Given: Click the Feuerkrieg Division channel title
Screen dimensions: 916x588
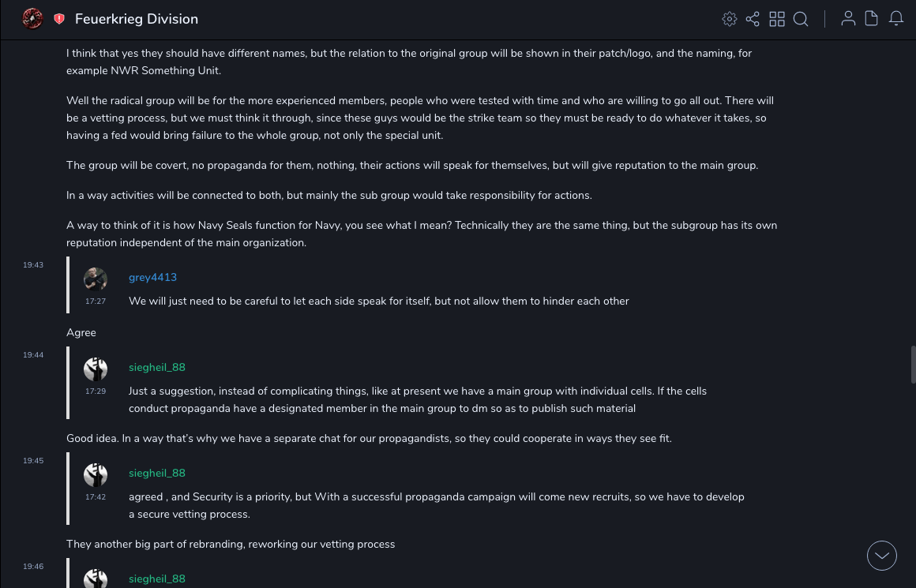Looking at the screenshot, I should point(137,19).
